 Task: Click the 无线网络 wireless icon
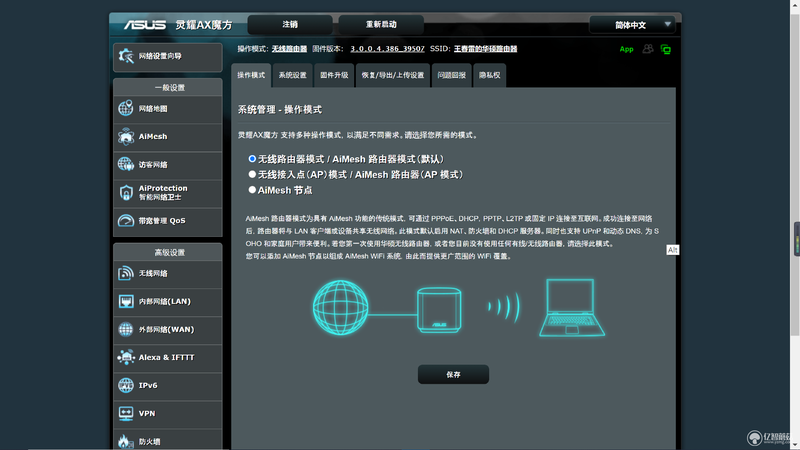click(126, 273)
